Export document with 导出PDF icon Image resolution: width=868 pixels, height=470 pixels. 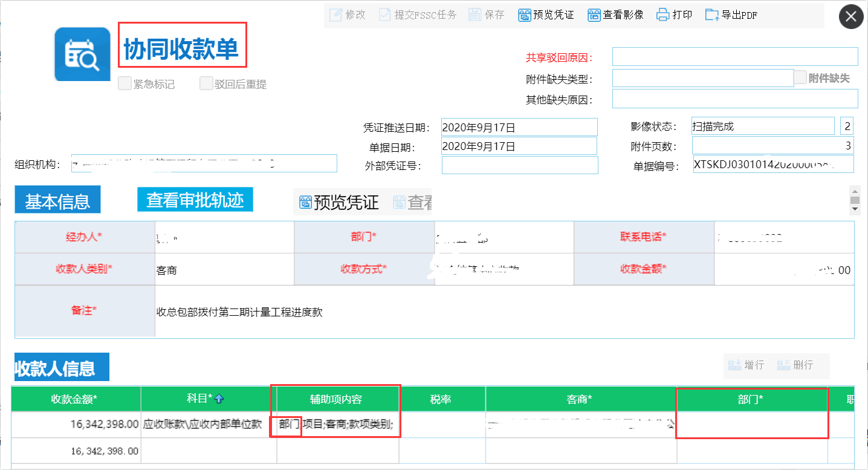[712, 15]
